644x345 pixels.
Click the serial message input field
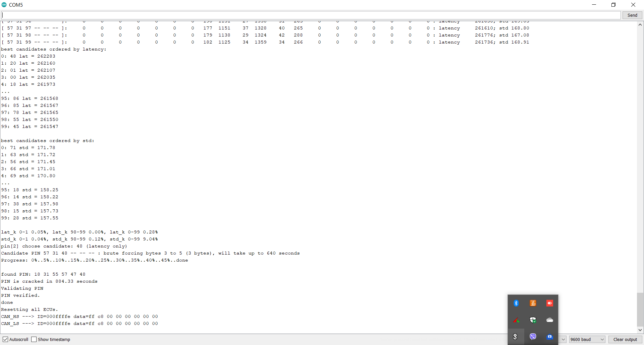[311, 15]
